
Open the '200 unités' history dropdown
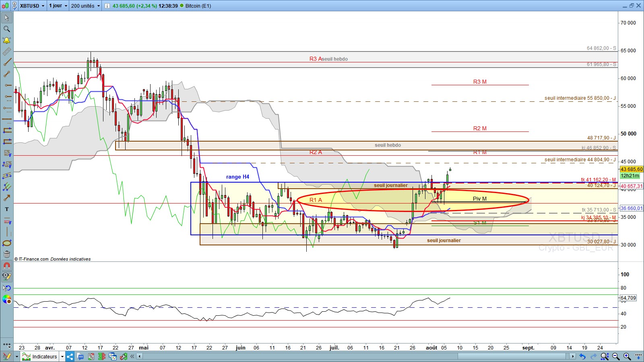coord(85,6)
